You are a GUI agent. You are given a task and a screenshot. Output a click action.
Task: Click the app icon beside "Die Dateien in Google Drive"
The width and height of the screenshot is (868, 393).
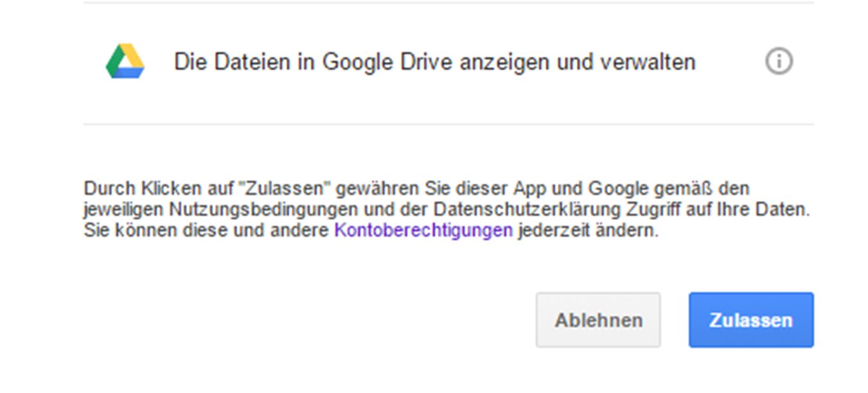click(x=127, y=61)
